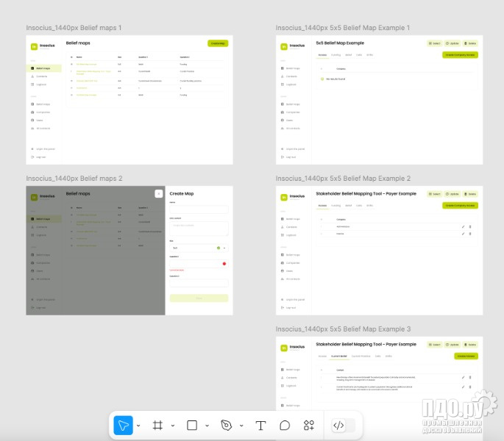Click the Name input field in Create Map
This screenshot has width=504, height=441.
pos(199,209)
